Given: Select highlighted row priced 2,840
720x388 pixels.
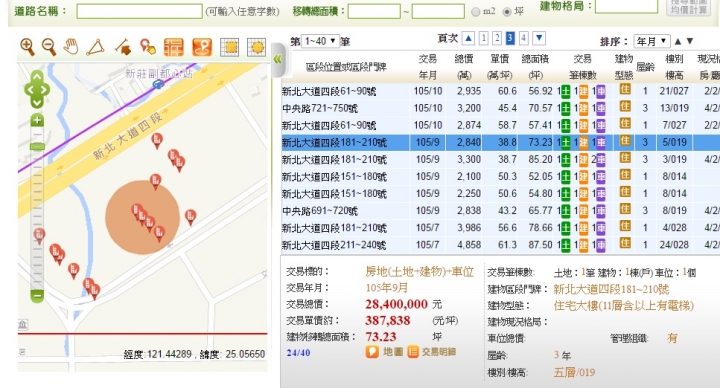Looking at the screenshot, I should (x=501, y=142).
